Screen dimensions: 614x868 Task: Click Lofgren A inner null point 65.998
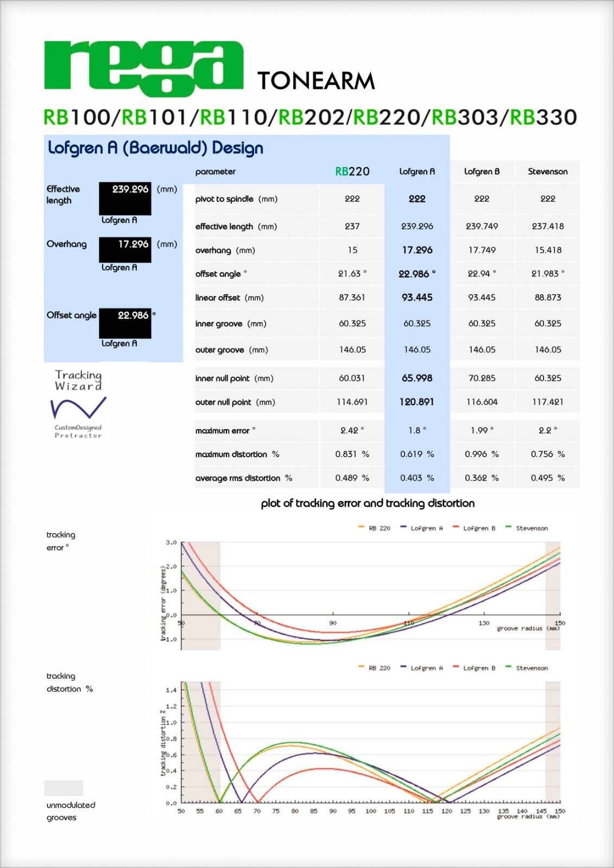click(x=417, y=378)
